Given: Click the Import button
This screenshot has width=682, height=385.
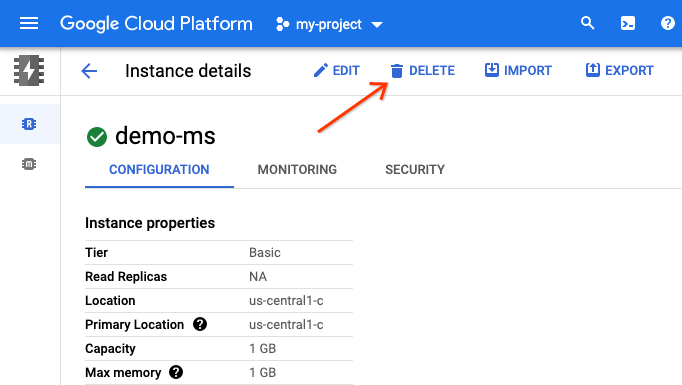Looking at the screenshot, I should [x=518, y=70].
